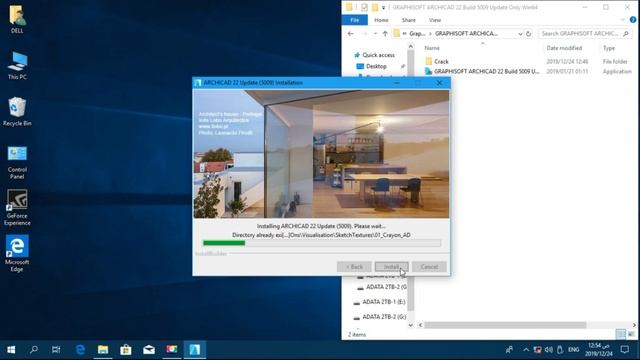Screen dimensions: 640x360
Task: Open the colorful photo app taskbar icon
Action: (172, 350)
